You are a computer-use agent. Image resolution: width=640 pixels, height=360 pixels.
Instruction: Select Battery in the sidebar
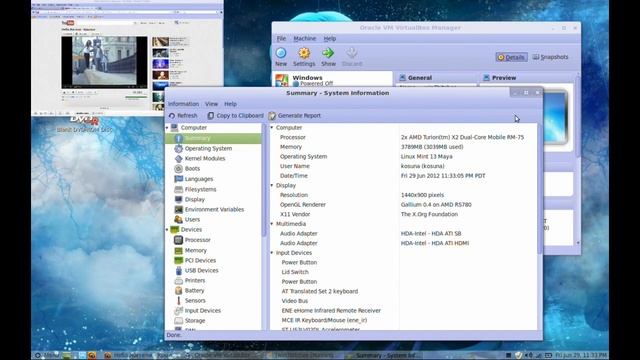point(194,291)
